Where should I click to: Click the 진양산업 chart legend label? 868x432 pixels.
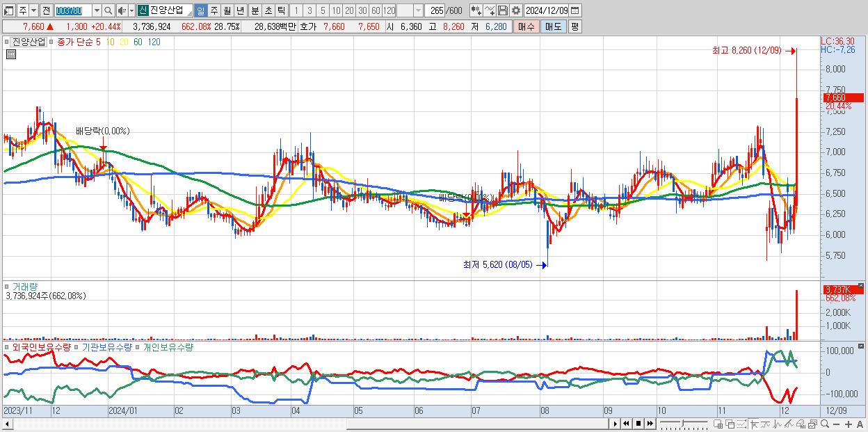point(30,42)
